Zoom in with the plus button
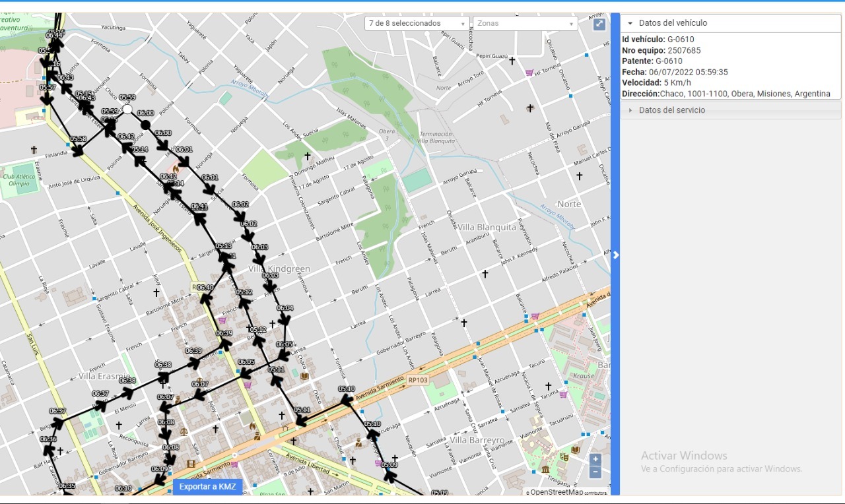 click(595, 460)
